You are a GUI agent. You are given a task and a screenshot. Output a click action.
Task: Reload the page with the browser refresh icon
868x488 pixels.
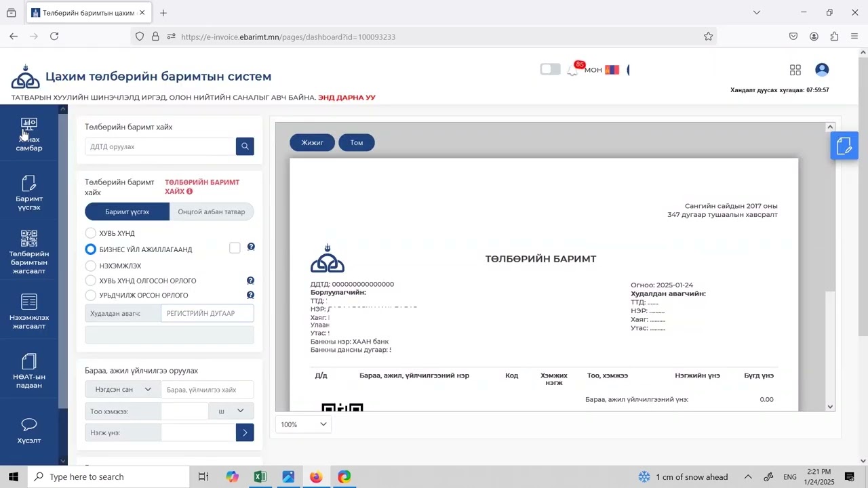click(54, 37)
